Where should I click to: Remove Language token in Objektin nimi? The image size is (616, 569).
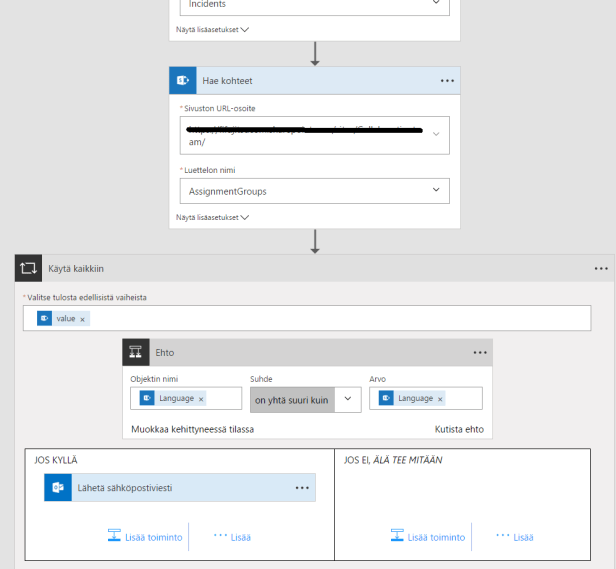point(201,399)
